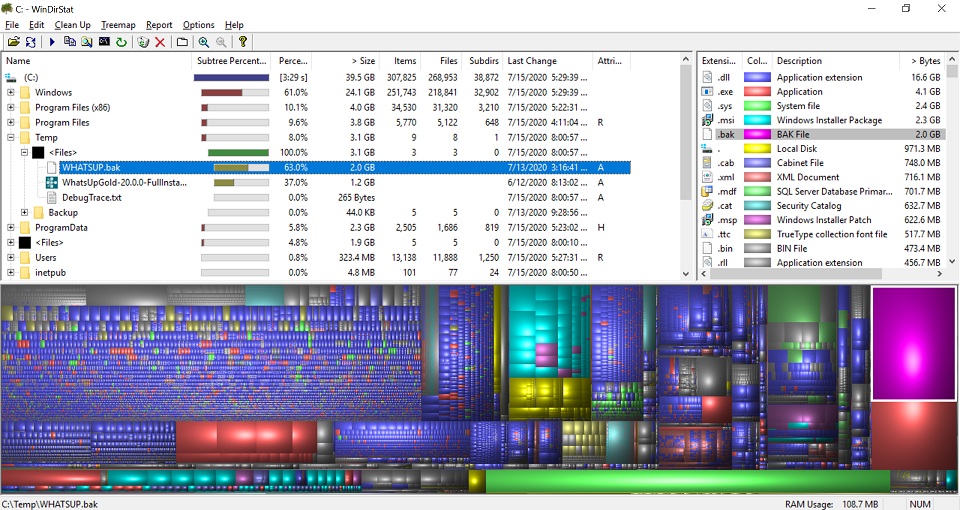Sort by the Items column header
The width and height of the screenshot is (960, 510).
click(399, 61)
